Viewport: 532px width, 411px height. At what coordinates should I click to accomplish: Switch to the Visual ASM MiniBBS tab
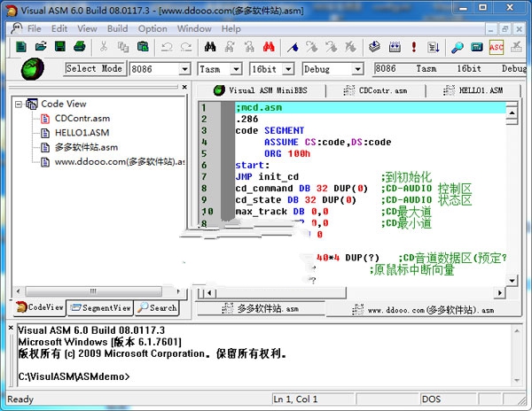tap(261, 90)
